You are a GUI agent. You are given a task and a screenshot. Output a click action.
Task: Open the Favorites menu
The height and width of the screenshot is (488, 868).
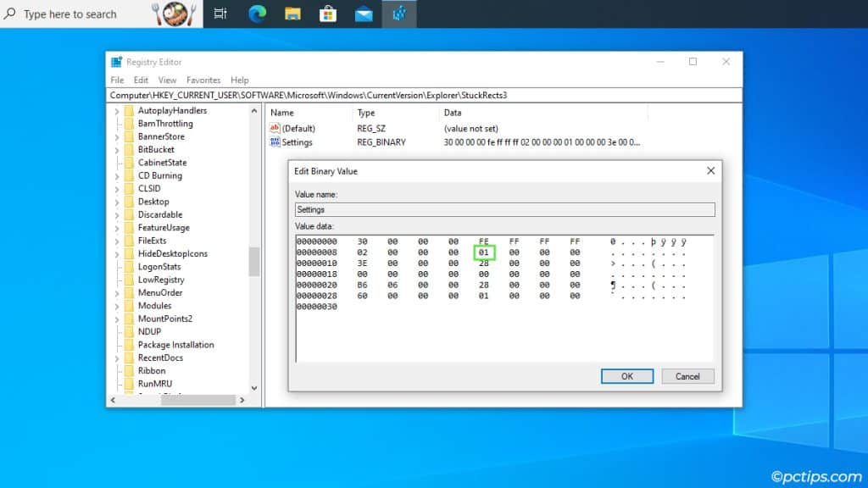pos(203,80)
